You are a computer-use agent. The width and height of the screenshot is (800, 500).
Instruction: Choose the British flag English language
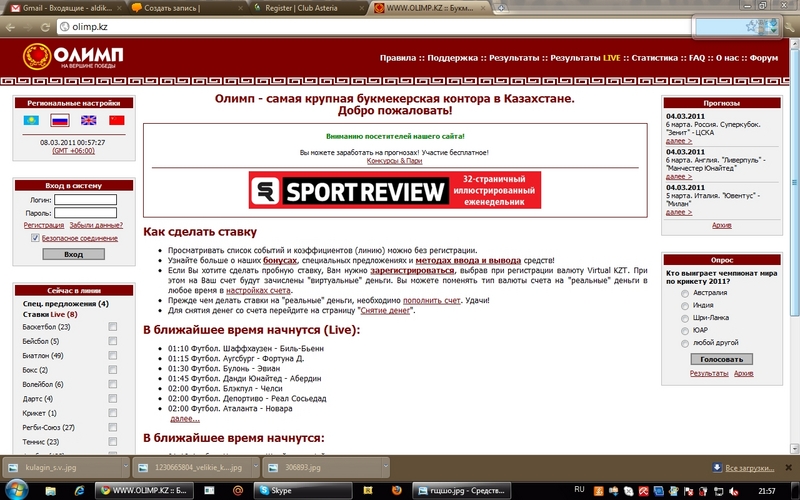click(x=88, y=120)
